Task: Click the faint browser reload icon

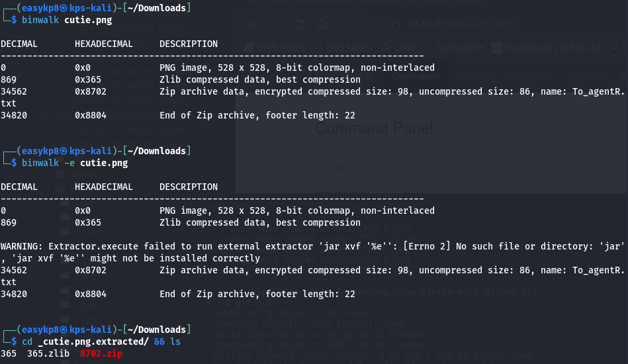Action: tap(299, 24)
